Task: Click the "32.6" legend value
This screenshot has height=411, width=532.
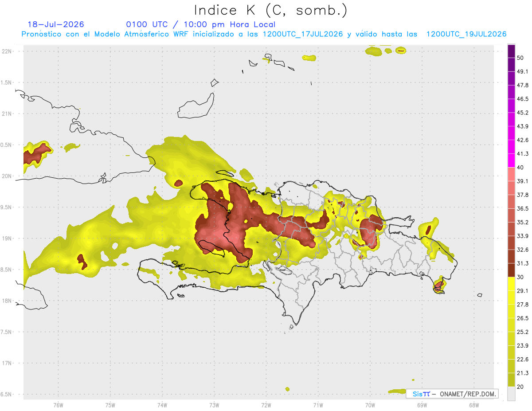Action: click(x=523, y=250)
